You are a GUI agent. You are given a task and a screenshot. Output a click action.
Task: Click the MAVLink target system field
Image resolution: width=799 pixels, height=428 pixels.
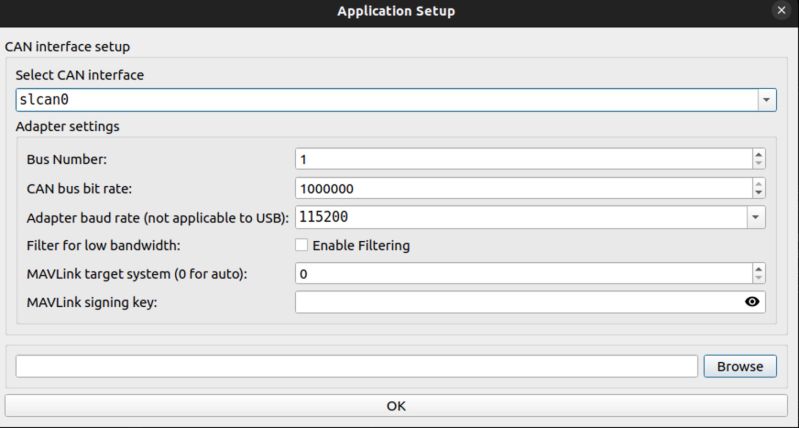coord(523,274)
